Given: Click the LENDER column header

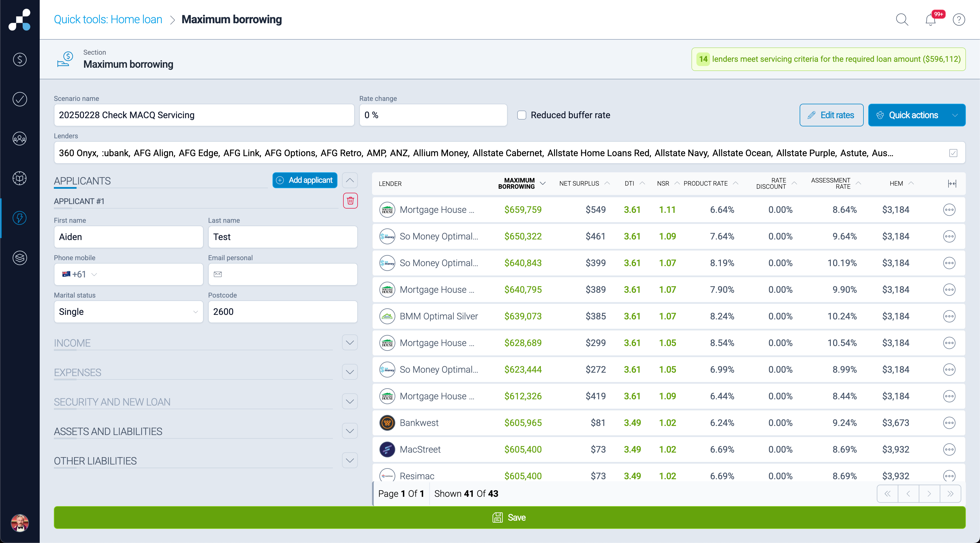Looking at the screenshot, I should (x=390, y=184).
